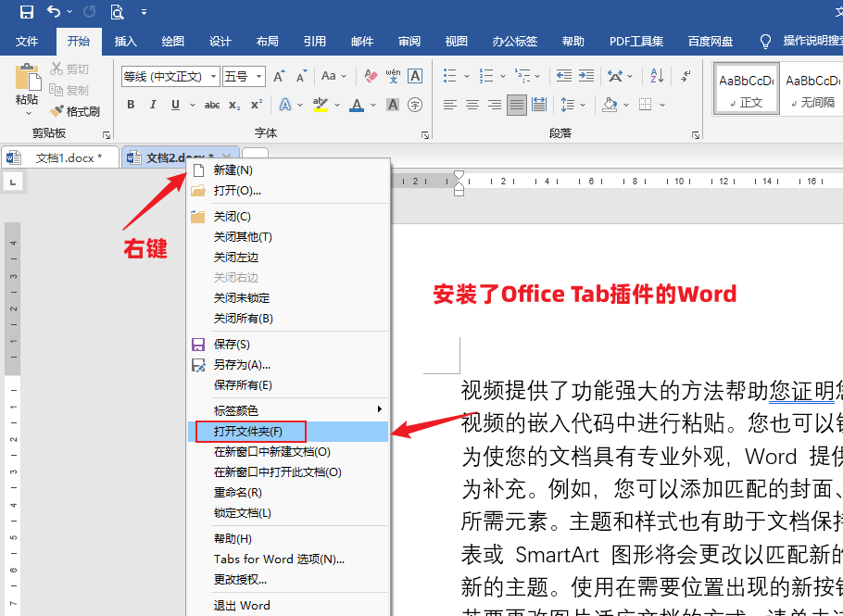Switch to the 文档1.docx document tab

[60, 158]
